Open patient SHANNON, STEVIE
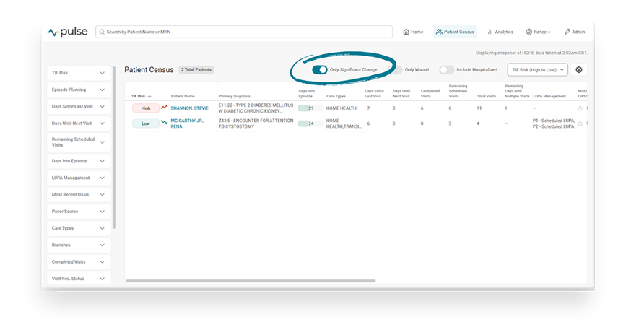Image resolution: width=644 pixels, height=322 pixels. pos(190,108)
